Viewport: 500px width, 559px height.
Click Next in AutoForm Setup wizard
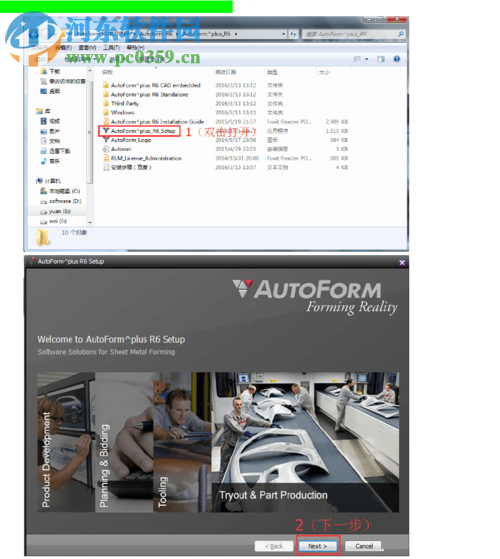tap(317, 546)
